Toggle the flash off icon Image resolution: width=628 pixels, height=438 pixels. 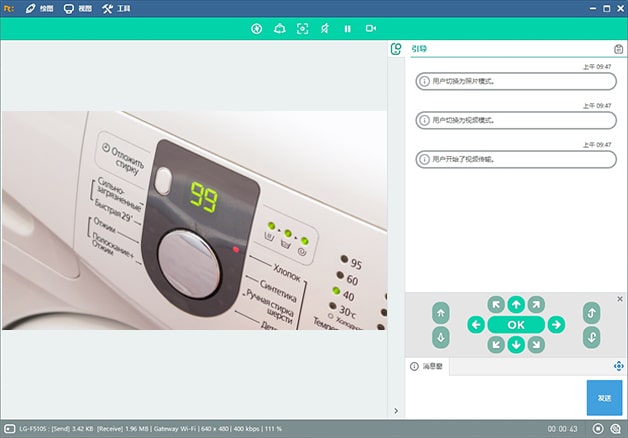325,28
